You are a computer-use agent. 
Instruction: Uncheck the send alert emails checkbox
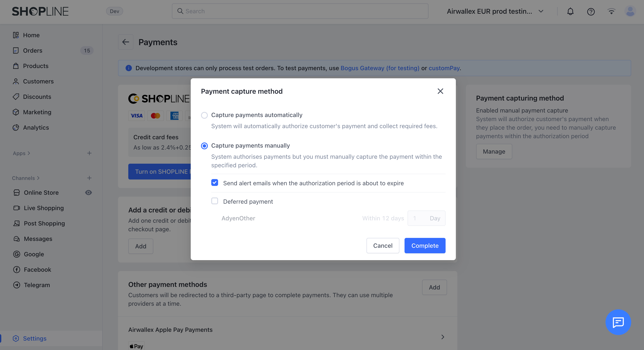click(215, 183)
